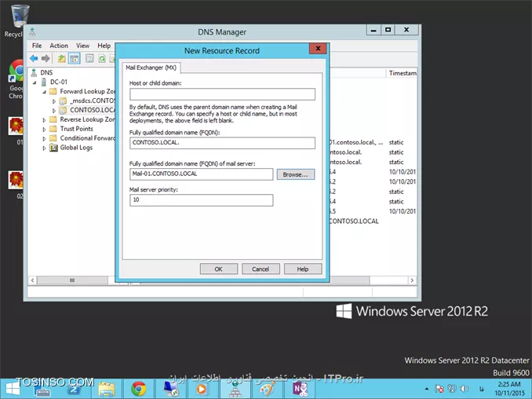532x399 pixels.
Task: Open Chrome from the taskbar
Action: (139, 389)
